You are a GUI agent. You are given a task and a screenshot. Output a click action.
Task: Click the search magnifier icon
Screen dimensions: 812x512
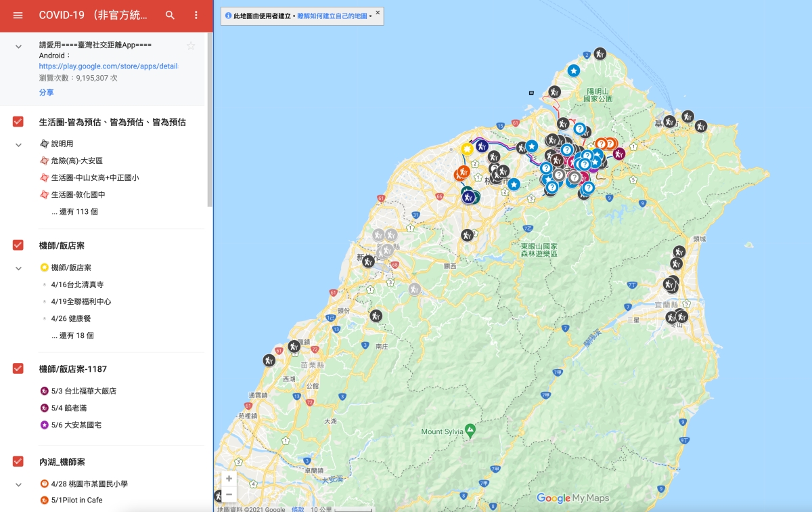pyautogui.click(x=171, y=15)
